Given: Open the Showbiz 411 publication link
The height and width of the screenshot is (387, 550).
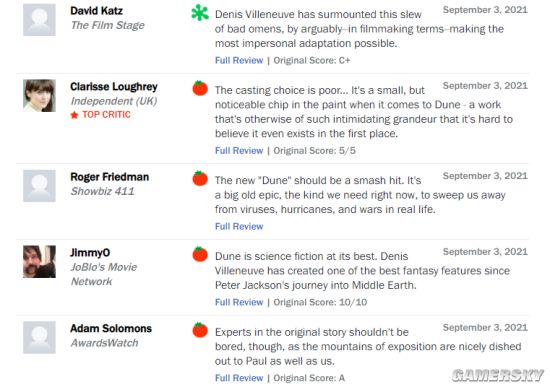Looking at the screenshot, I should click(102, 191).
